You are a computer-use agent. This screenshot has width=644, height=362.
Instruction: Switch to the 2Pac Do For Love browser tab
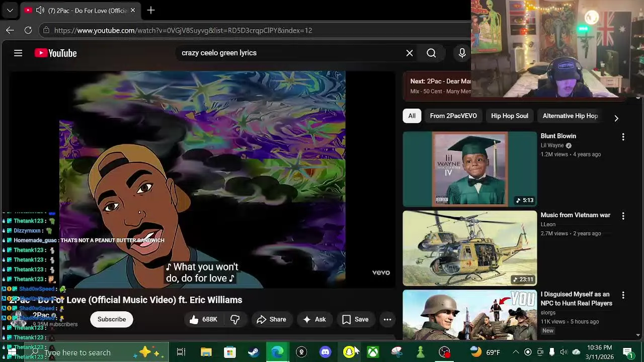pos(80,10)
